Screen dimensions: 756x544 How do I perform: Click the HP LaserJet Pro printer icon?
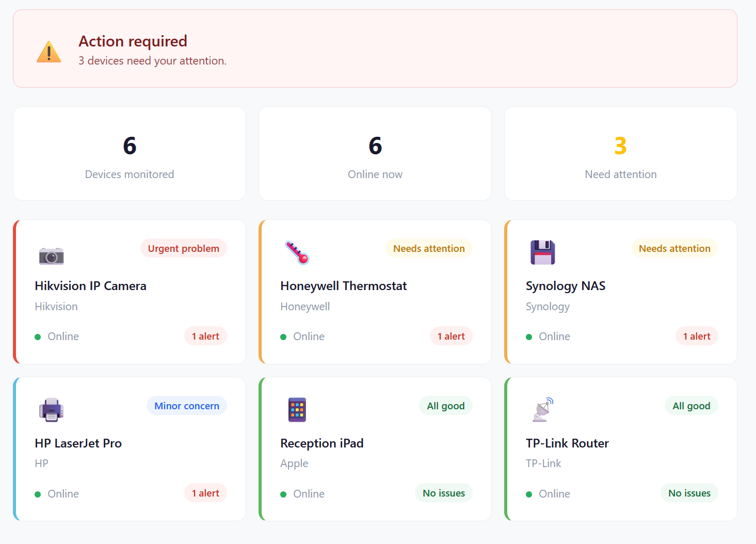(x=51, y=410)
